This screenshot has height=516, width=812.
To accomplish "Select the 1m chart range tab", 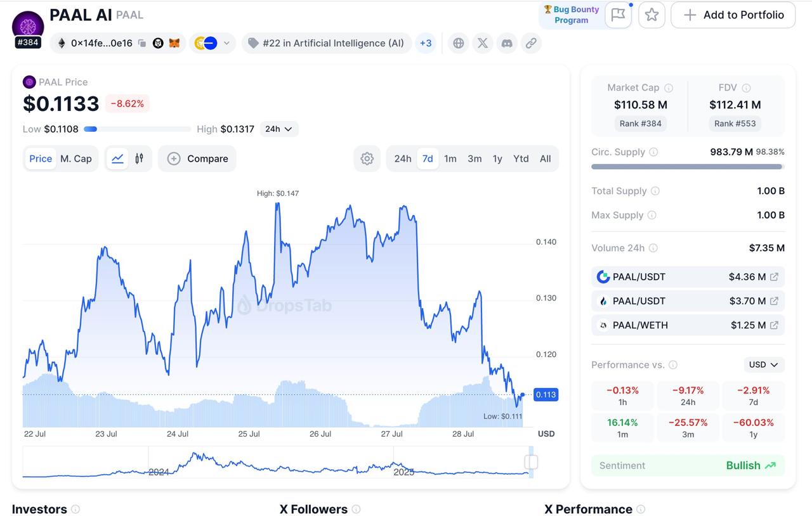I will [450, 158].
